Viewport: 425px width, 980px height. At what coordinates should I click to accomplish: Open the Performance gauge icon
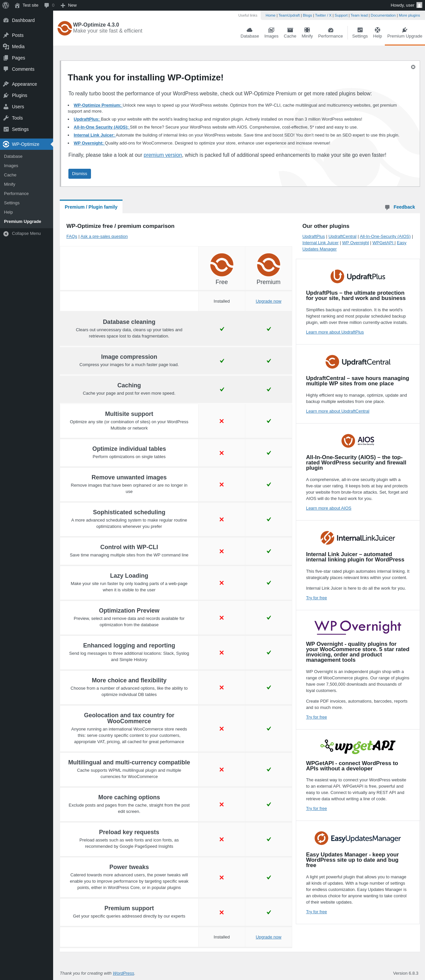(330, 30)
